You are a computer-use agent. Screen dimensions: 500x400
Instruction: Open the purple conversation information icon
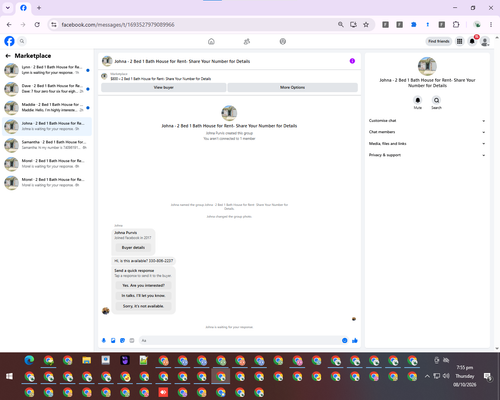pos(352,61)
